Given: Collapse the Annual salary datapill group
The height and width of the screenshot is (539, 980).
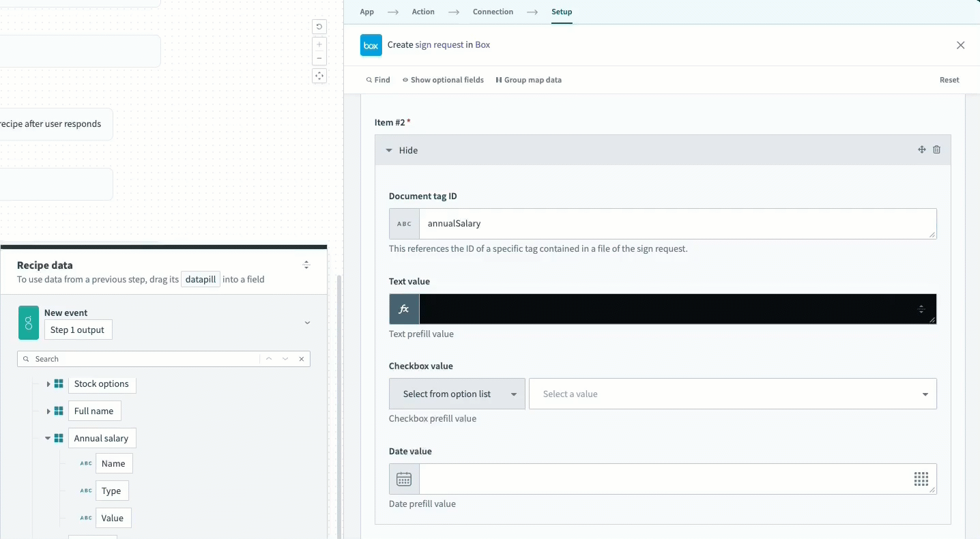Looking at the screenshot, I should (48, 438).
